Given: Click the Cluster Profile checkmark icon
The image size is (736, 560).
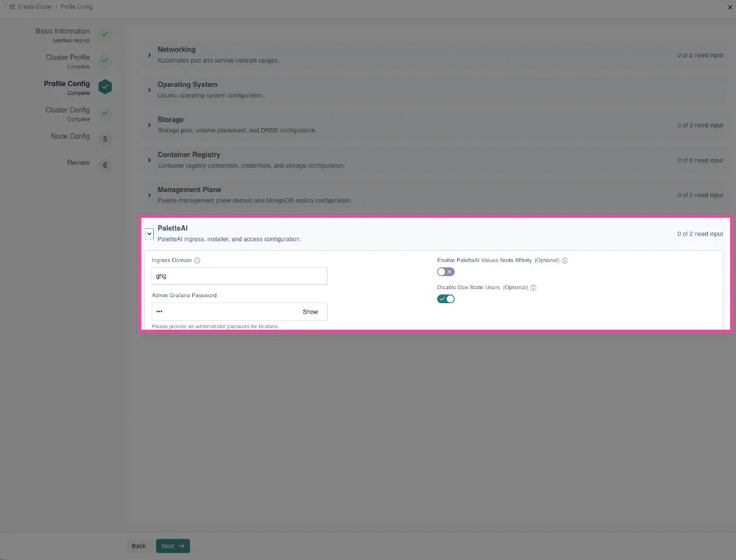Looking at the screenshot, I should tap(105, 60).
